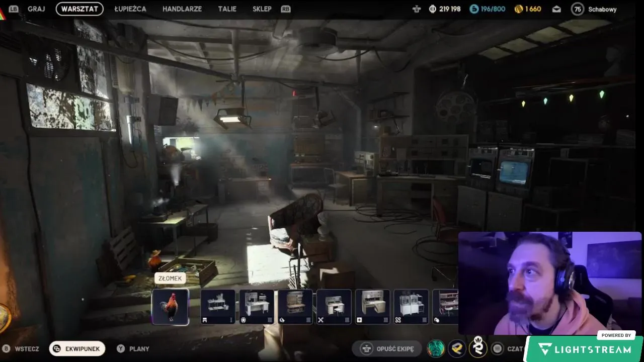Open the Schabowy player profile
The height and width of the screenshot is (362, 644).
[602, 9]
